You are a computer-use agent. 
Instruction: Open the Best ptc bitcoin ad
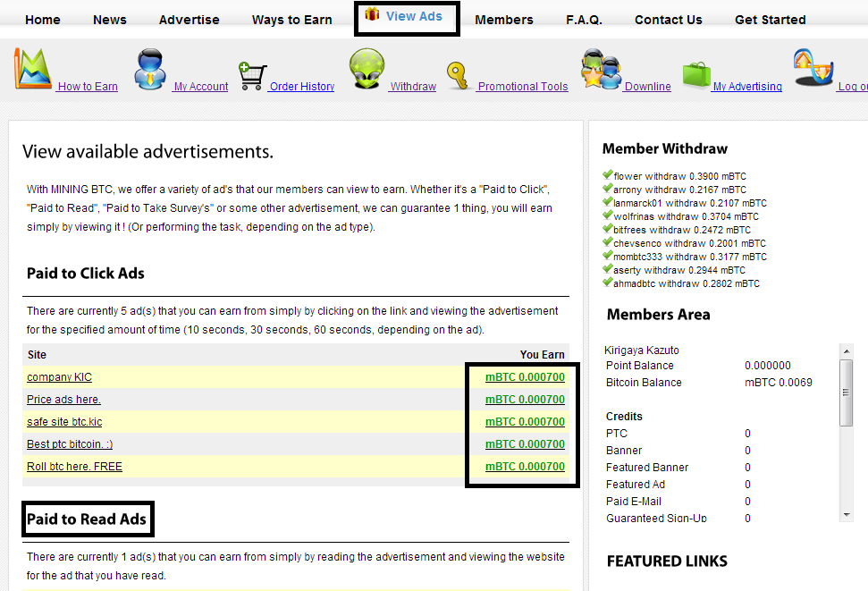(x=69, y=443)
